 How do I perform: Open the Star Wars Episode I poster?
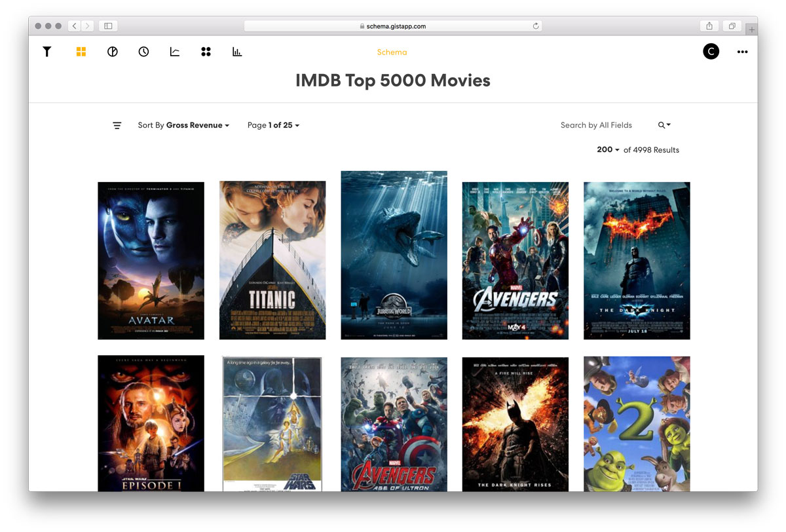tap(151, 423)
